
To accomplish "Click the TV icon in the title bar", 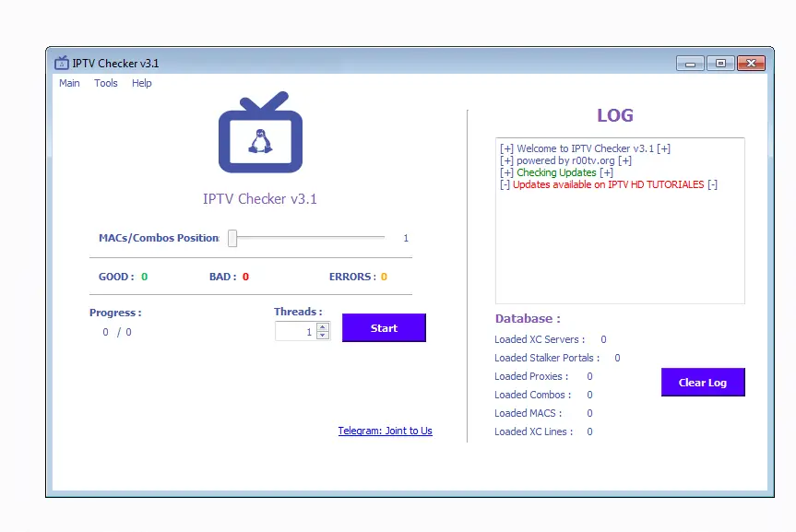I will click(x=62, y=63).
